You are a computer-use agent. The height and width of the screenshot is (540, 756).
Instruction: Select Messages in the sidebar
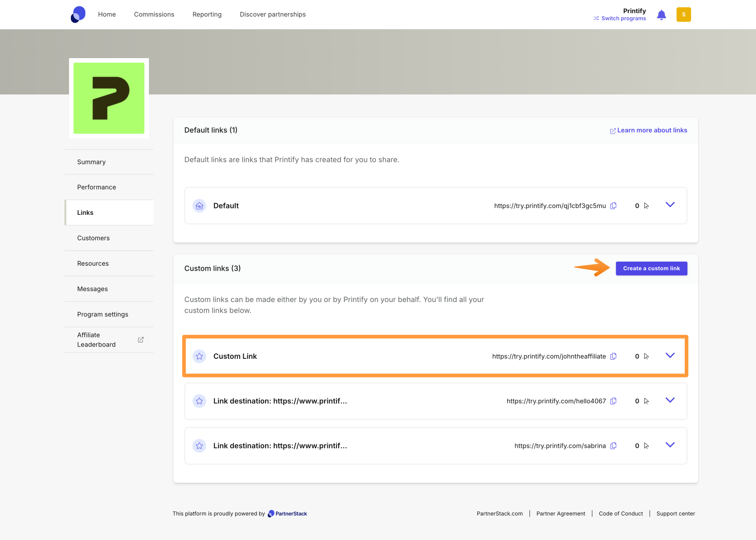pyautogui.click(x=109, y=289)
